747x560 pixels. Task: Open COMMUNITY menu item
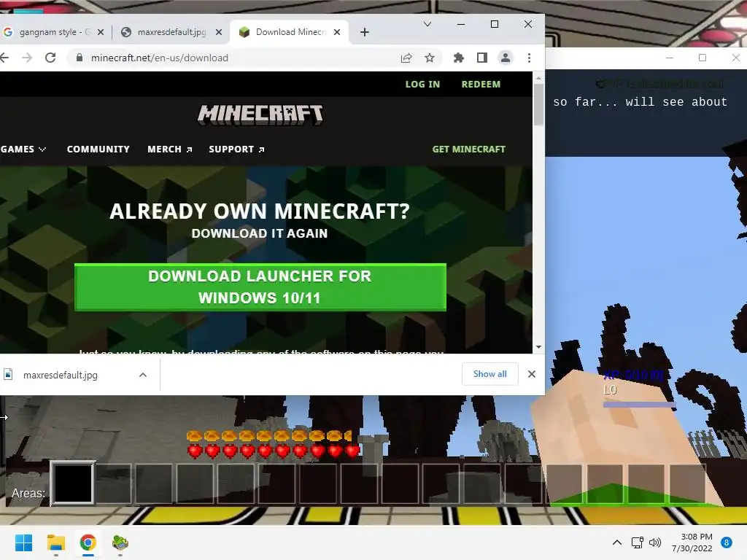coord(98,149)
